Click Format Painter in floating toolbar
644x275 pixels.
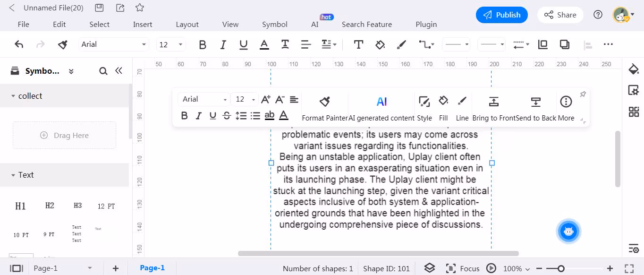(x=324, y=108)
